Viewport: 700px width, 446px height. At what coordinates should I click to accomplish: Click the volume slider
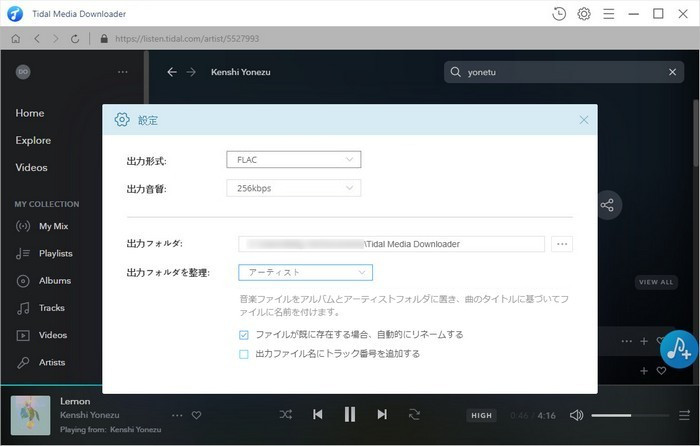pyautogui.click(x=630, y=415)
